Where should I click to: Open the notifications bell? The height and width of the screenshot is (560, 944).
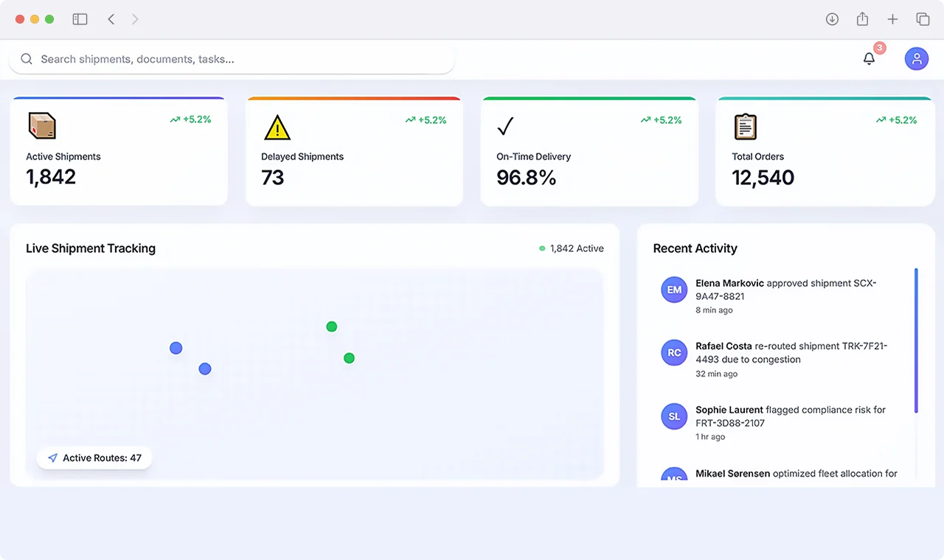pos(869,59)
